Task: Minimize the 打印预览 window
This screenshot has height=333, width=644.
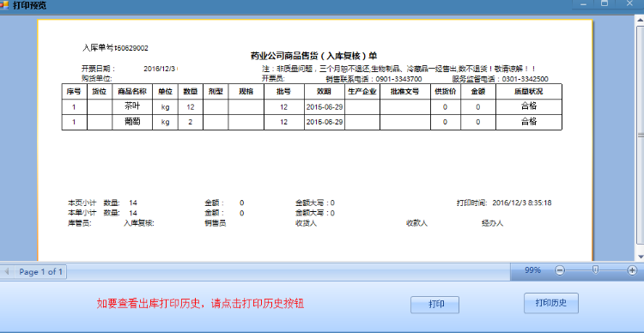Action: (583, 4)
